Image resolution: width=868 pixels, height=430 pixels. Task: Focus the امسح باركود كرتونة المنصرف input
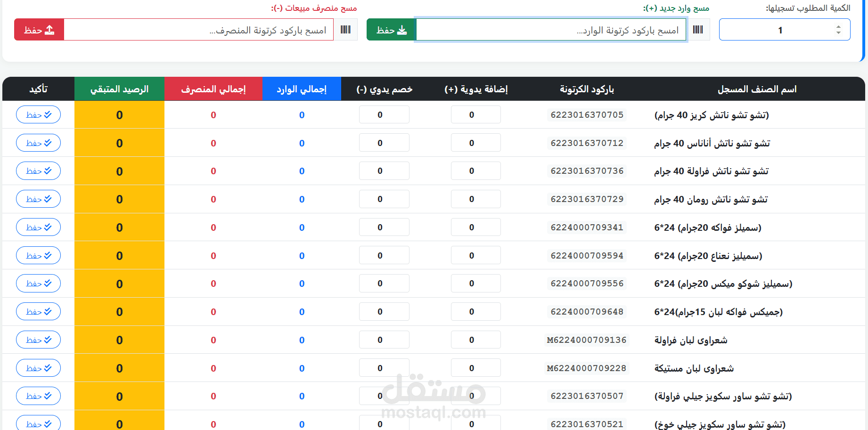(x=199, y=30)
